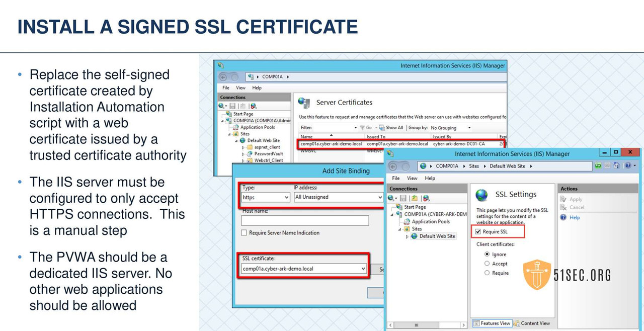Collapse Default Web Site in rear tree
This screenshot has height=331, width=644.
pos(237,141)
